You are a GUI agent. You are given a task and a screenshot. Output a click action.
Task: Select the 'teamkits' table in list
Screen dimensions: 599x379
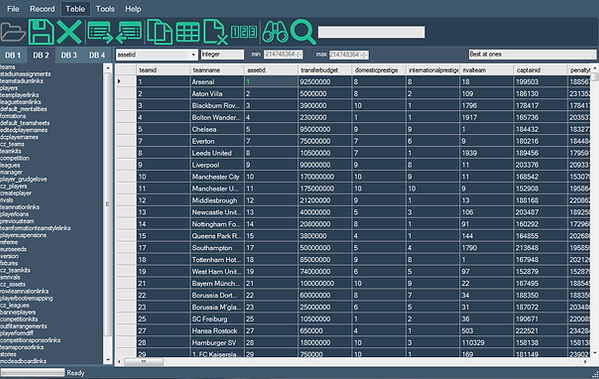(x=11, y=151)
